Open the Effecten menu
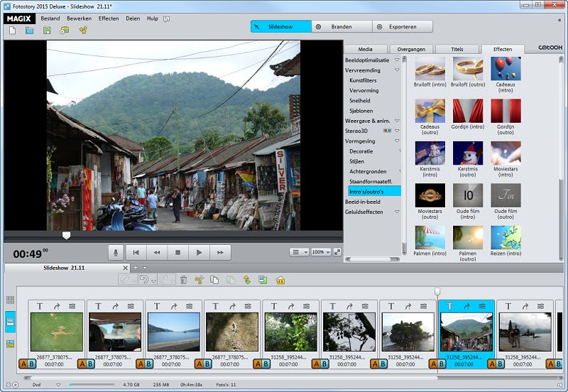The width and height of the screenshot is (568, 392). (x=109, y=18)
